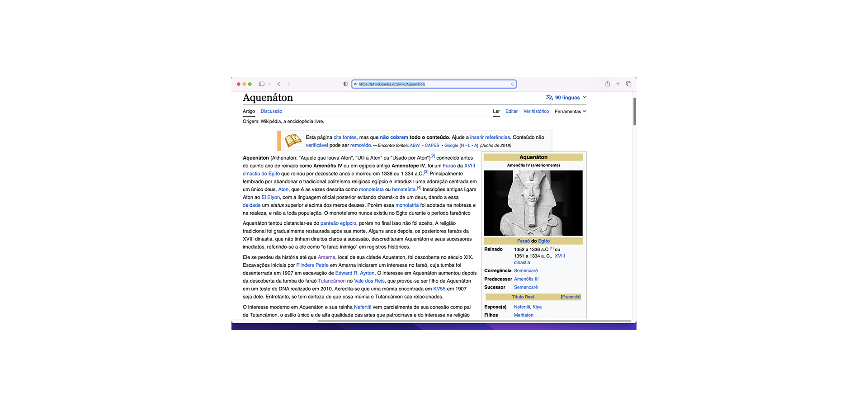868x407 pixels.
Task: Open the Meritaton link in infobox
Action: (524, 315)
